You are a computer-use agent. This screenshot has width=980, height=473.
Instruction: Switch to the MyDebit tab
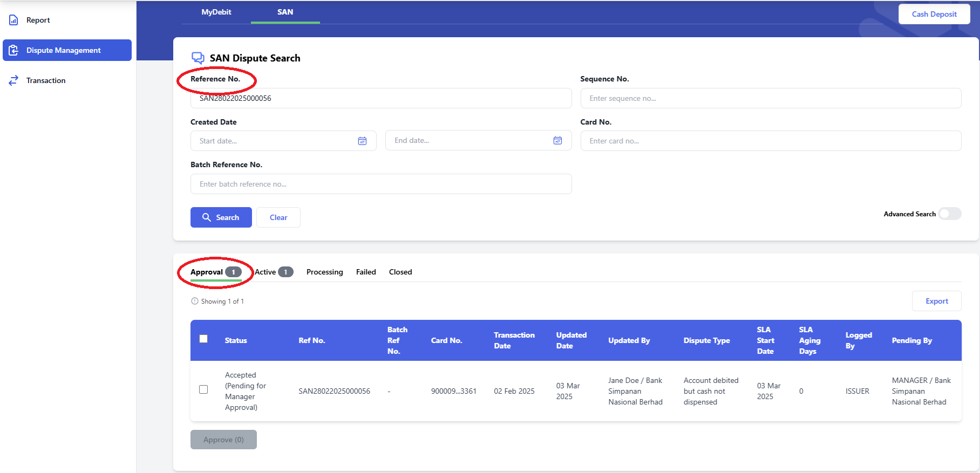point(216,12)
